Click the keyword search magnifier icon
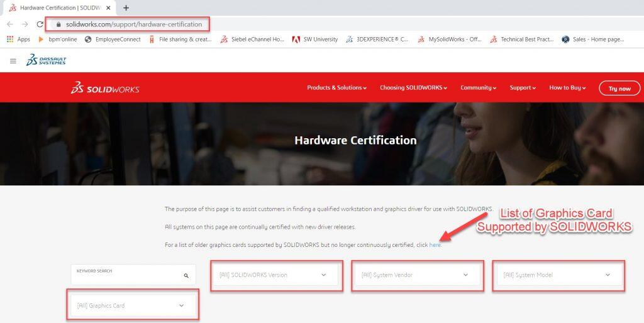 (186, 275)
